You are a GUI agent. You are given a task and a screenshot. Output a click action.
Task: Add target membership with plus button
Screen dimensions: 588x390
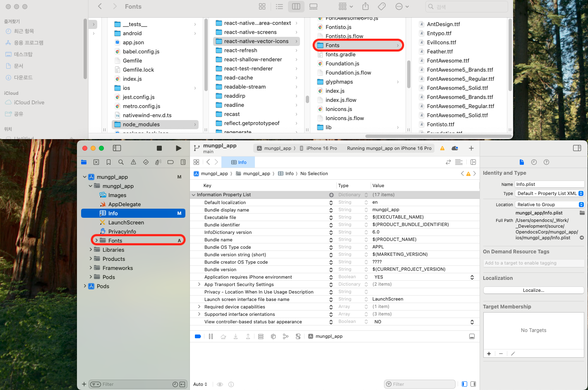point(489,354)
